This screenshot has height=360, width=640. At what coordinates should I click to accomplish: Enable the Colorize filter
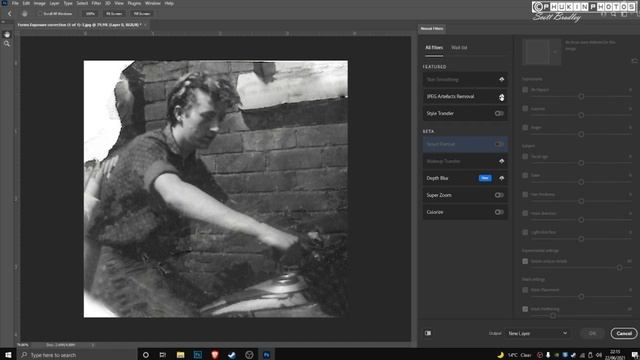tap(499, 212)
